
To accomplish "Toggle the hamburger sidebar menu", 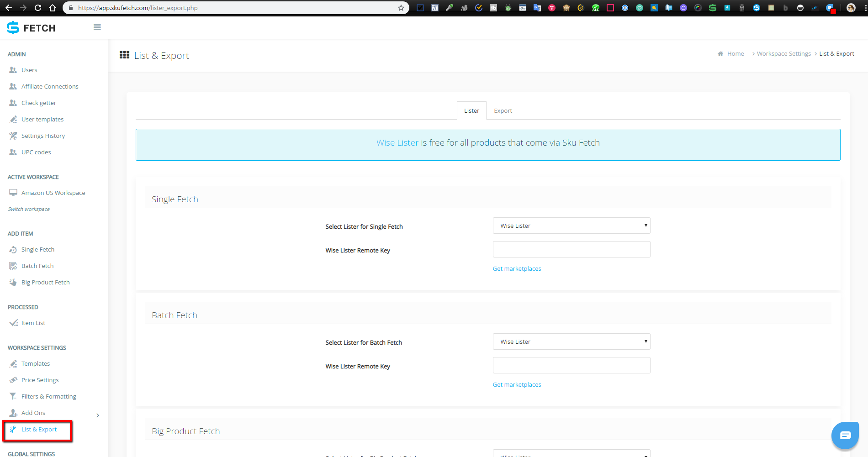I will coord(97,27).
